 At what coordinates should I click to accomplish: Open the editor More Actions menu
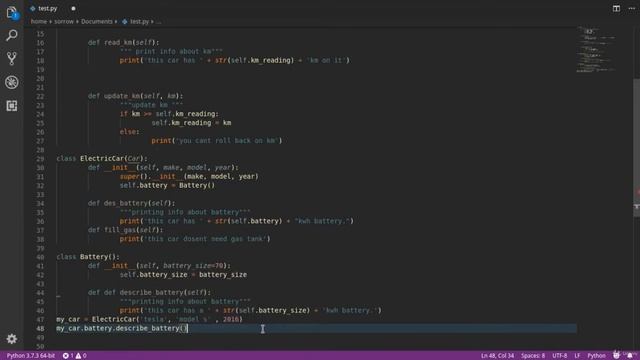click(x=631, y=9)
